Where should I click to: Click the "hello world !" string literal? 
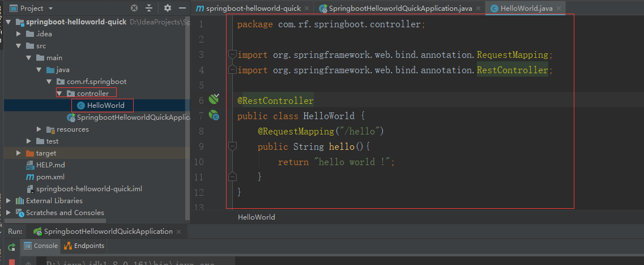point(352,162)
